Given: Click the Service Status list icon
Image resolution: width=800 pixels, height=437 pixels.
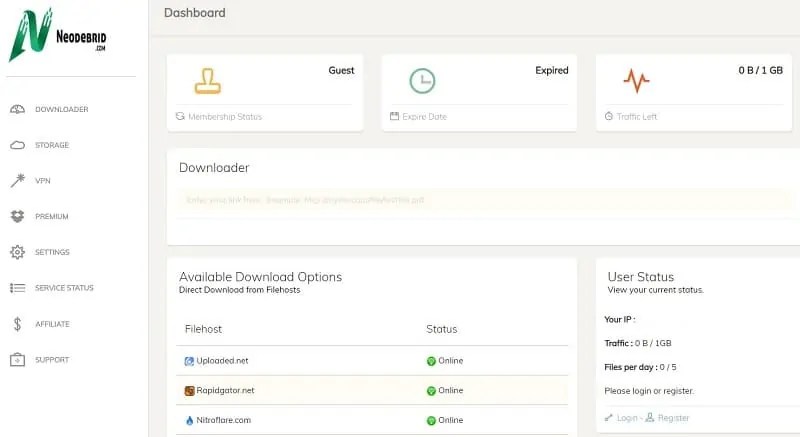Looking at the screenshot, I should [17, 288].
